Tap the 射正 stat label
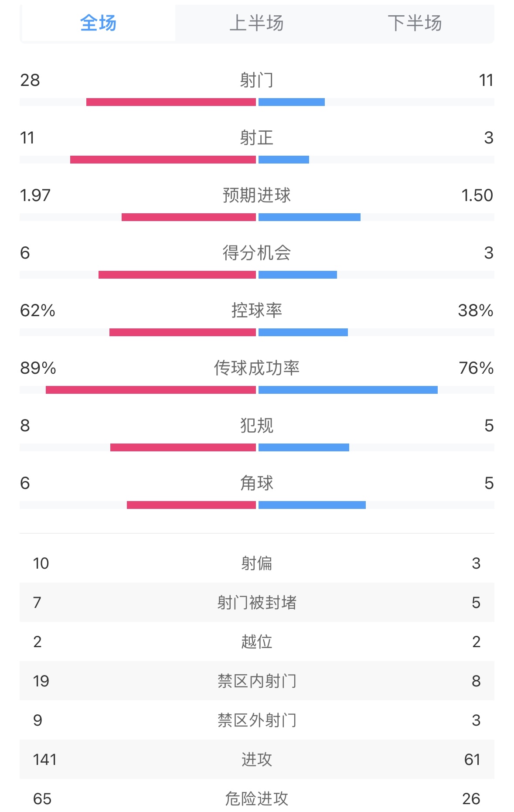Image resolution: width=514 pixels, height=812 pixels. [x=256, y=138]
